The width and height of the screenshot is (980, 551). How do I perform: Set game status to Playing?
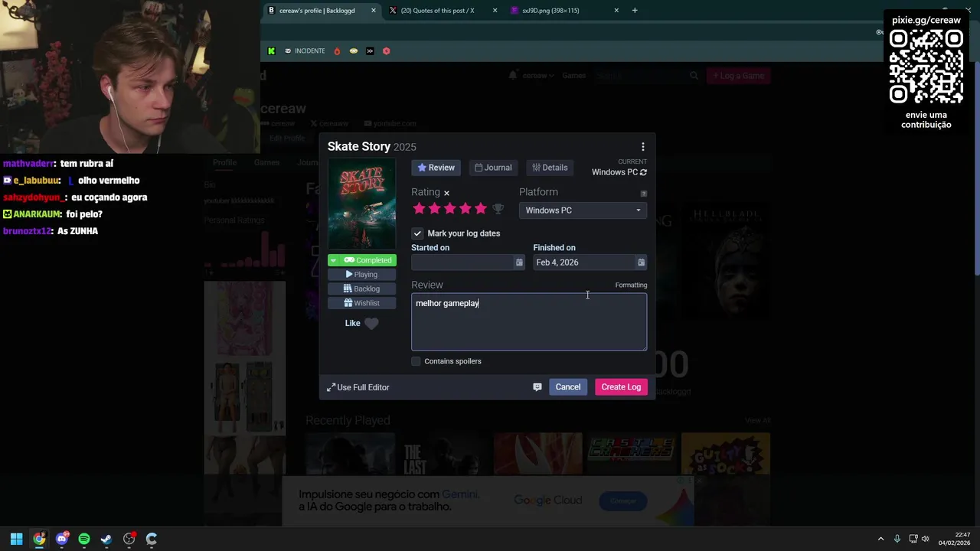point(362,275)
